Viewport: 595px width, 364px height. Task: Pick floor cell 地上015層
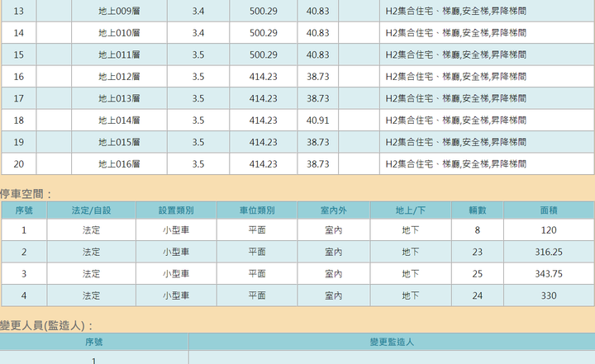click(119, 142)
